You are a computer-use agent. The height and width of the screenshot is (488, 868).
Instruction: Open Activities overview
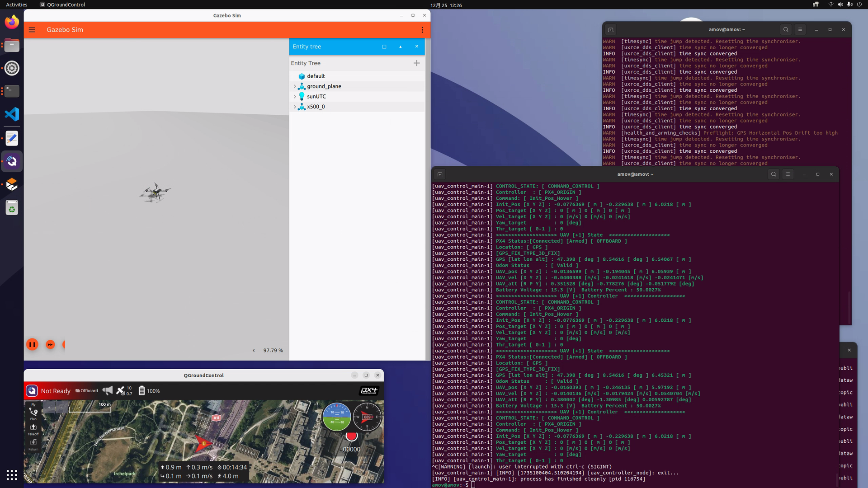click(17, 5)
